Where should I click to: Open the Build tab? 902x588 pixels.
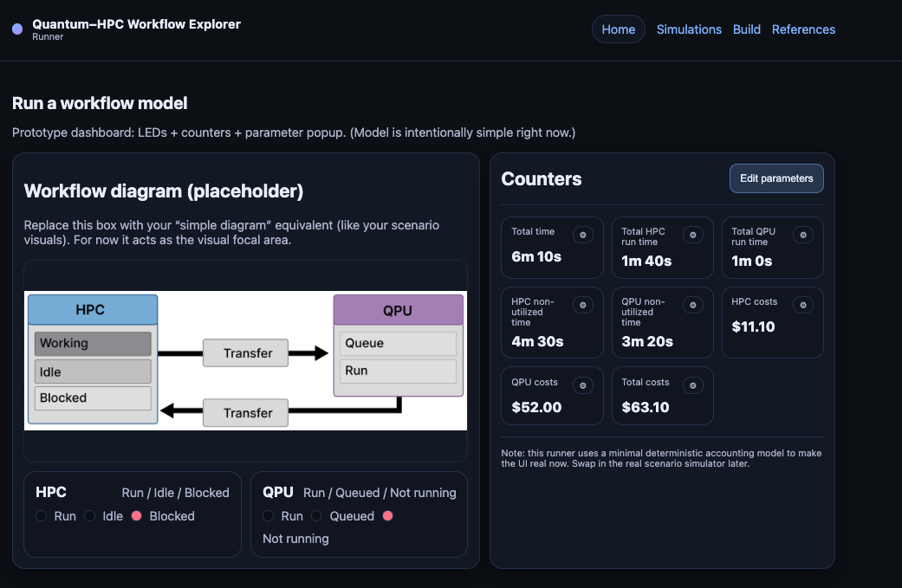click(x=746, y=29)
